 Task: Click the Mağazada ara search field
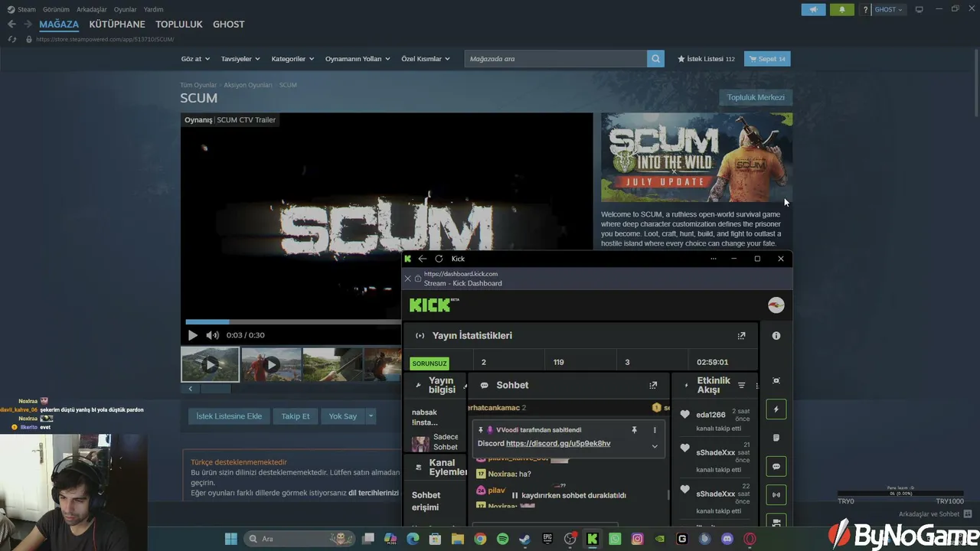pyautogui.click(x=556, y=59)
